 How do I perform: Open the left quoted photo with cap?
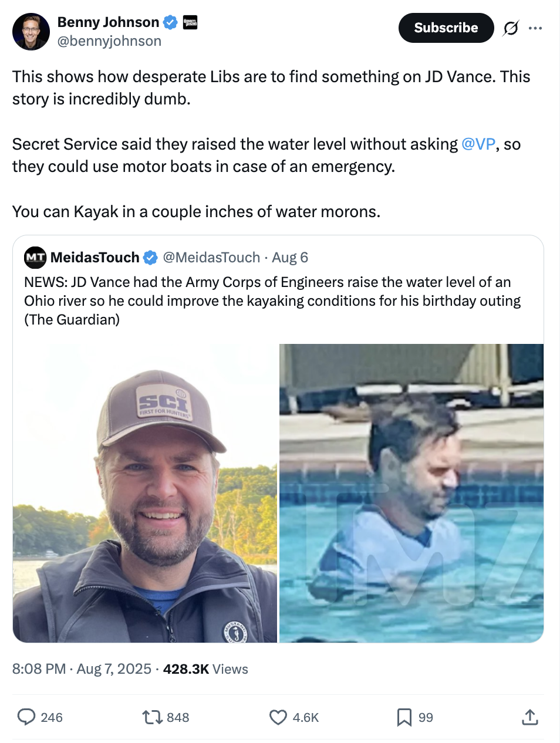coord(145,493)
